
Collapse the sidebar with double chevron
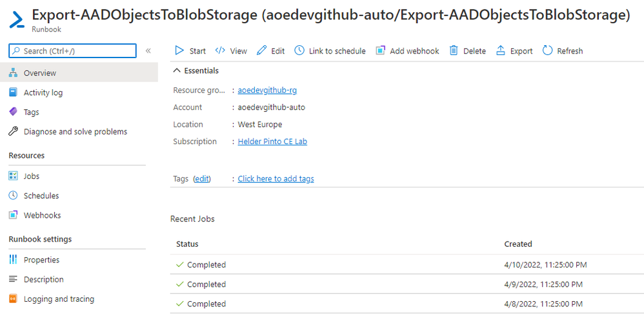coord(148,51)
